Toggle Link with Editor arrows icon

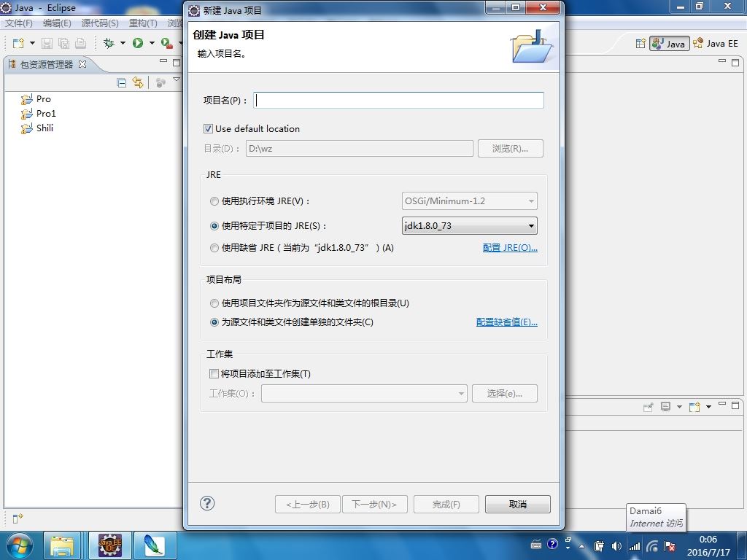pos(138,82)
